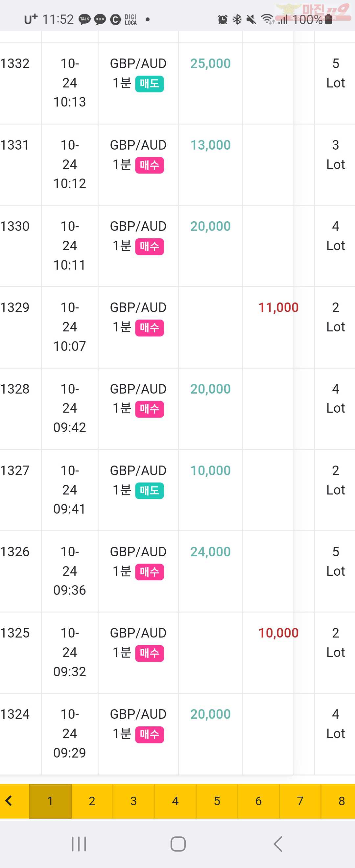Tap the Android recent apps button
Screen dimensions: 355x868
[79, 844]
